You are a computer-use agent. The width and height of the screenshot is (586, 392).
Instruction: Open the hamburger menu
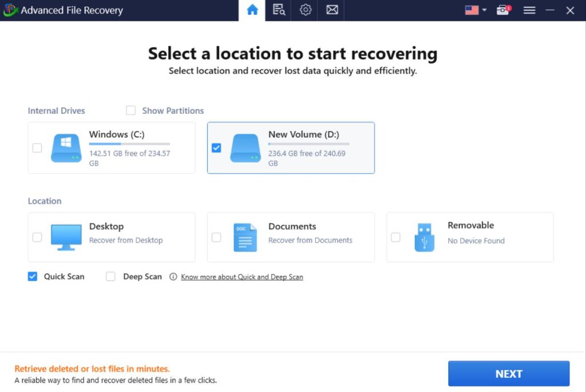(x=529, y=10)
